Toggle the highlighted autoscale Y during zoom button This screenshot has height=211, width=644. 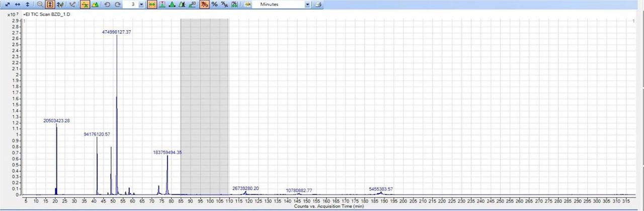50,5
